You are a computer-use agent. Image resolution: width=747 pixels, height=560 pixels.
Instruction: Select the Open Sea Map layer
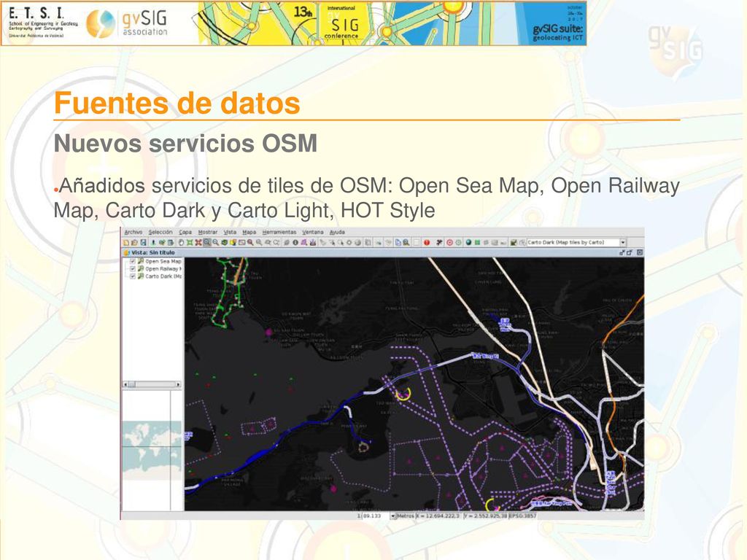(163, 262)
